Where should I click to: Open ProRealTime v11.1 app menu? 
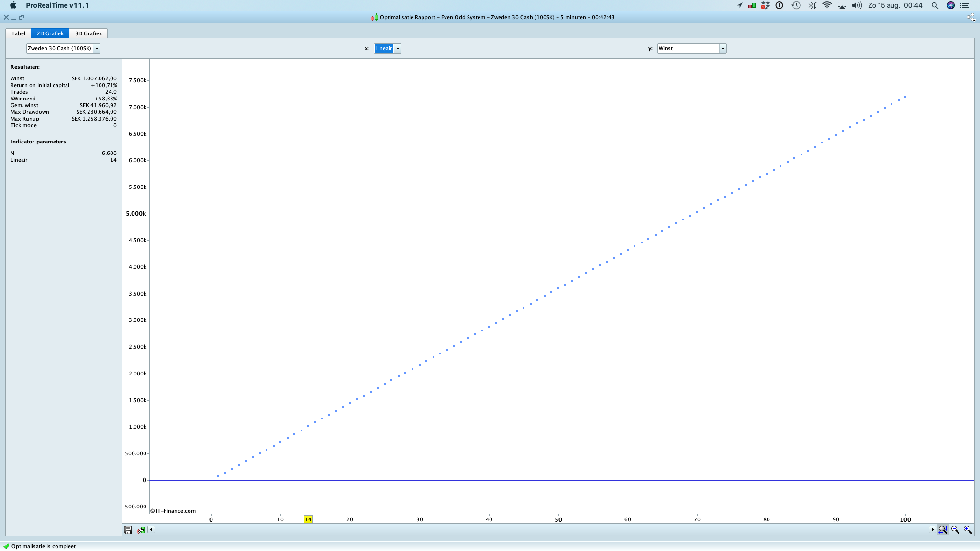[57, 5]
